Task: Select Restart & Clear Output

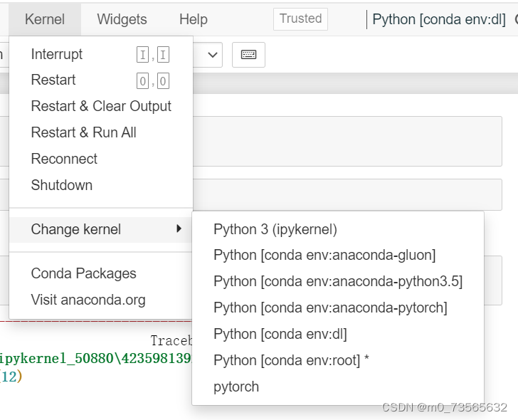Action: pyautogui.click(x=101, y=106)
